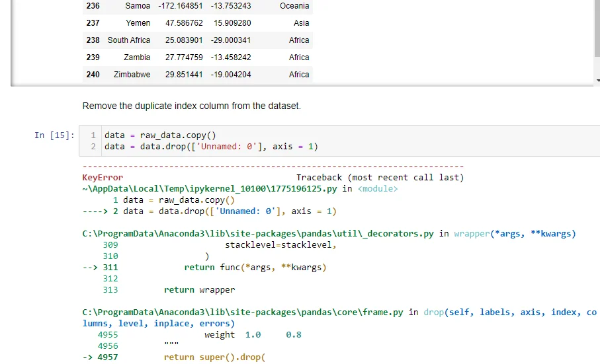Click Samoa's longitude value -172.164851
This screenshot has height=364, width=600.
click(181, 6)
